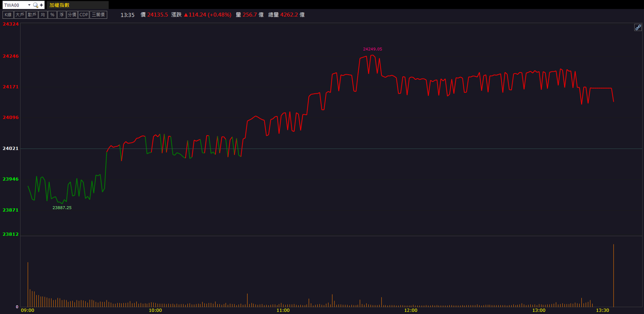
Task: Toggle the K線 chart button
Action: (x=8, y=15)
